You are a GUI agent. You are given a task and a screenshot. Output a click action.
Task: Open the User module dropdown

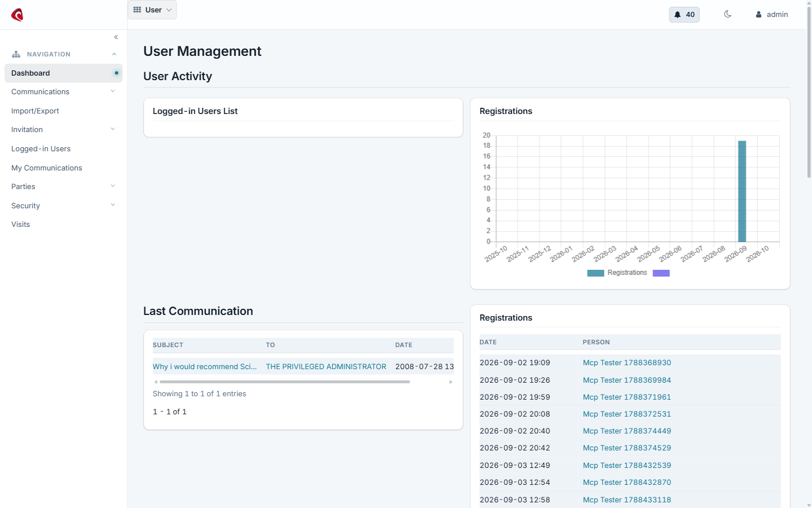(152, 10)
